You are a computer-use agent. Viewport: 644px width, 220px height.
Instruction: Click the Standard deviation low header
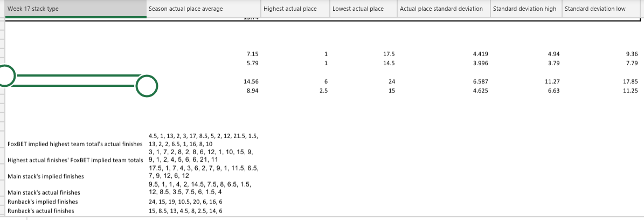[x=601, y=9]
